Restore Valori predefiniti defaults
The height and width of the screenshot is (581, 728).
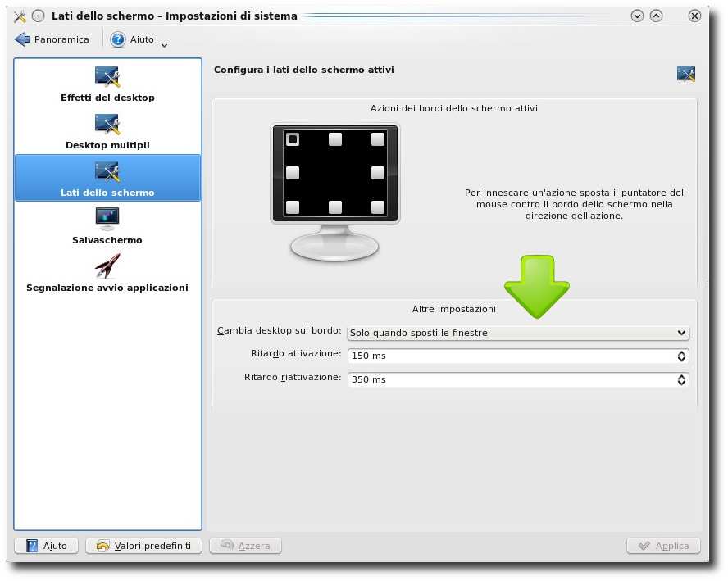tap(144, 546)
